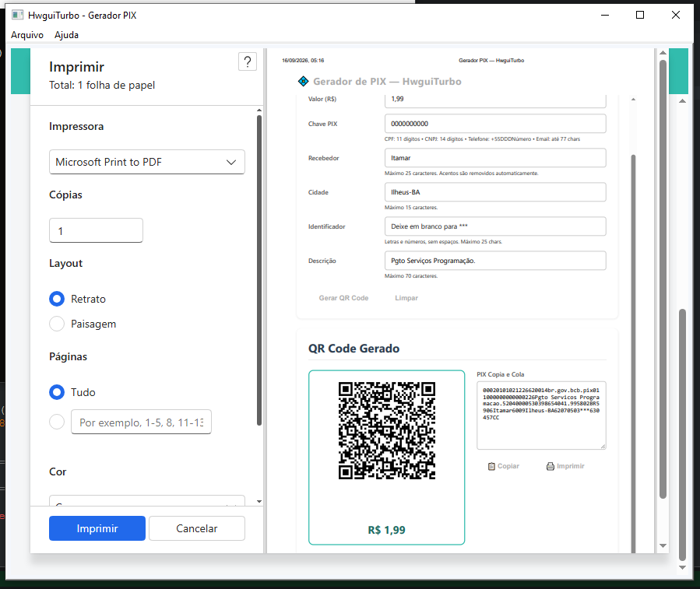Minimize the HwguiTurbo window
Image resolution: width=700 pixels, height=589 pixels.
(605, 15)
